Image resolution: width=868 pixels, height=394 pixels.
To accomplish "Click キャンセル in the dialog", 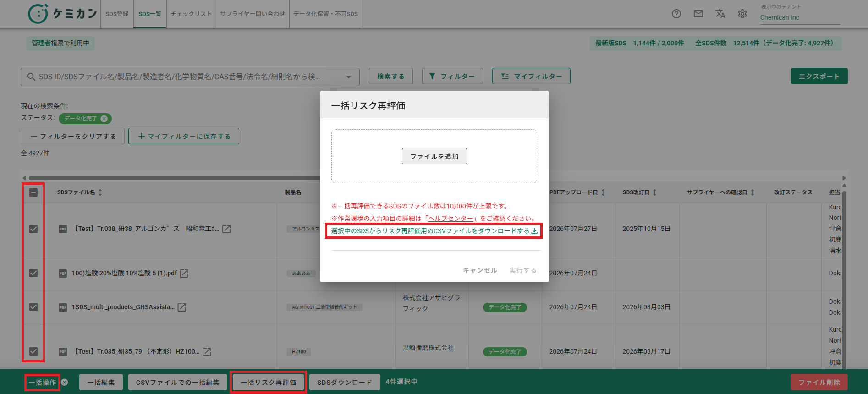I will 480,270.
